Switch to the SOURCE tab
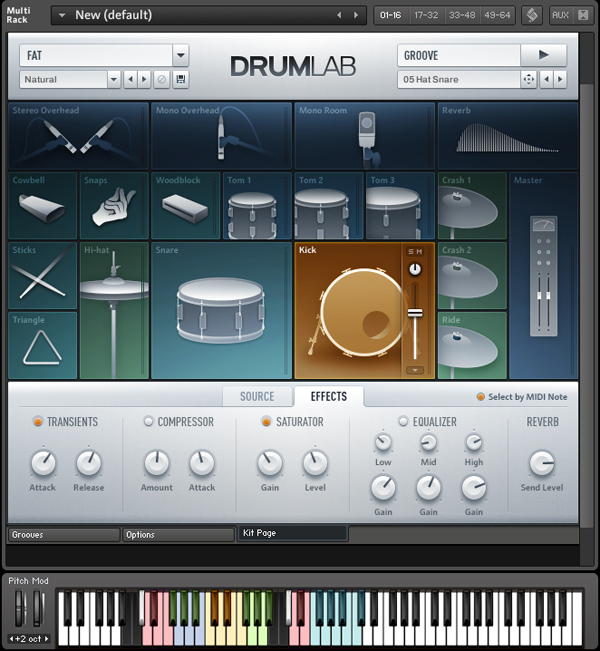 257,396
